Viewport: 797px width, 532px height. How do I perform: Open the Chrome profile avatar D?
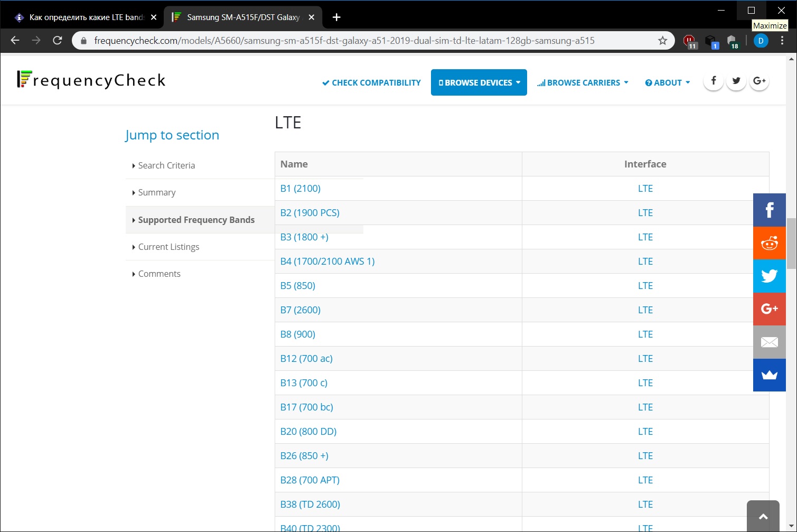[761, 41]
